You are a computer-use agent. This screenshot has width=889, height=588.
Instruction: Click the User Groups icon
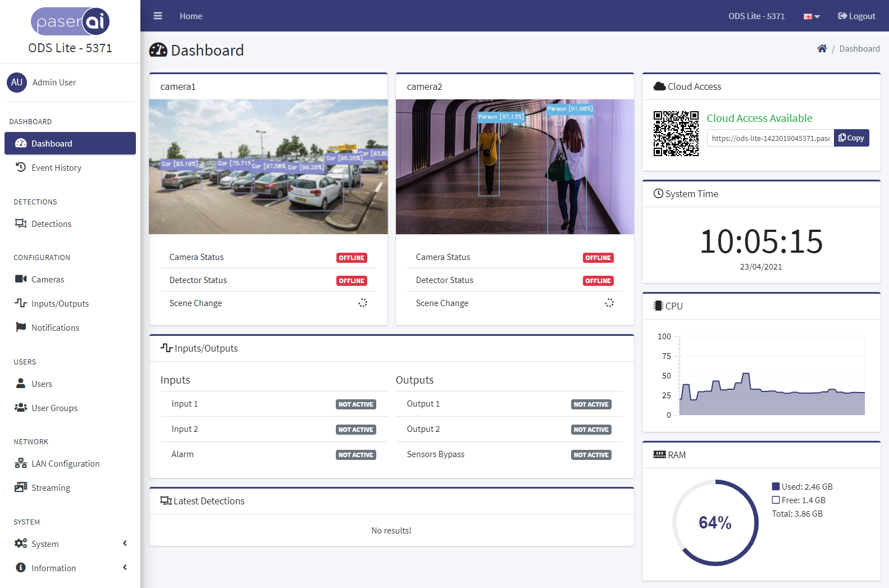point(21,408)
